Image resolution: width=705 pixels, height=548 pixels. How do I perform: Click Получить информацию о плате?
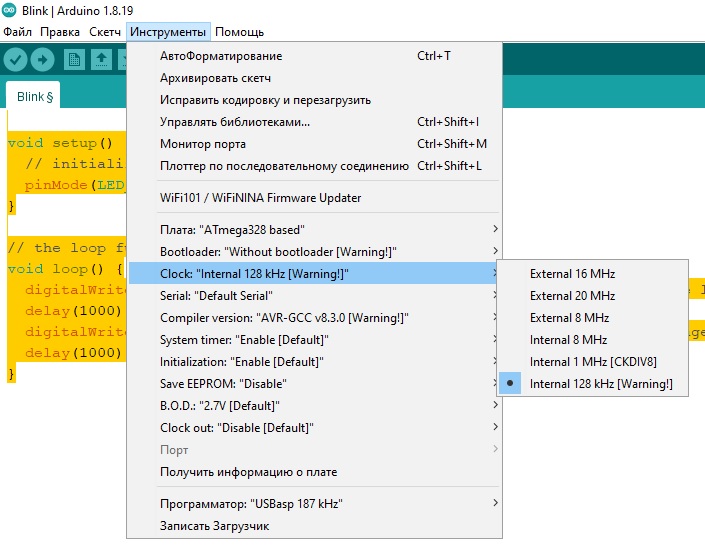pos(314,472)
